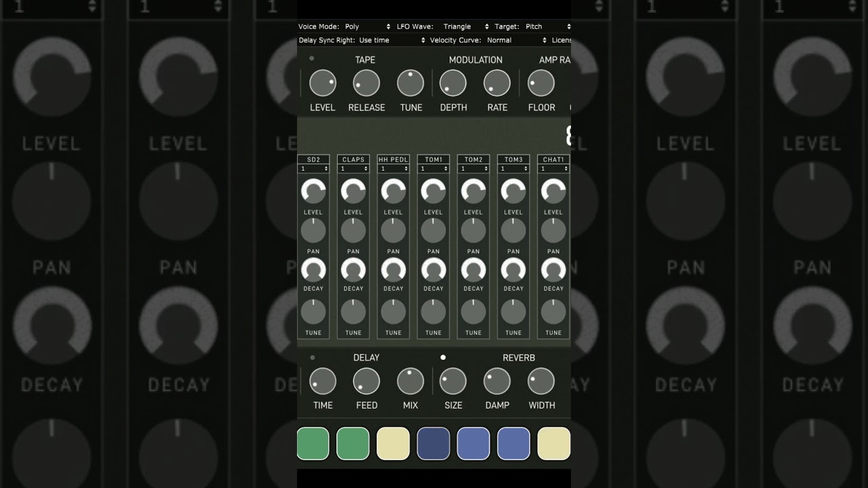The width and height of the screenshot is (868, 488).
Task: Open the CHAT1 channel number selector
Action: 553,169
